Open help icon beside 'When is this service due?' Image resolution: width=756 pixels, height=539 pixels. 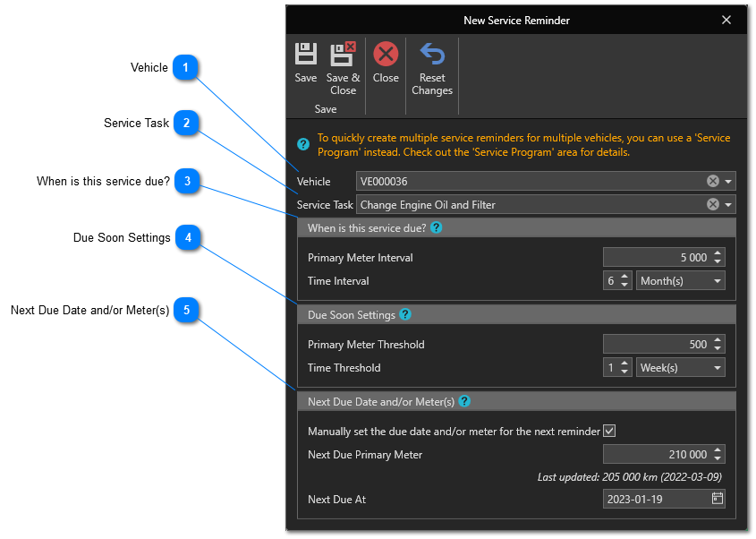coord(437,228)
